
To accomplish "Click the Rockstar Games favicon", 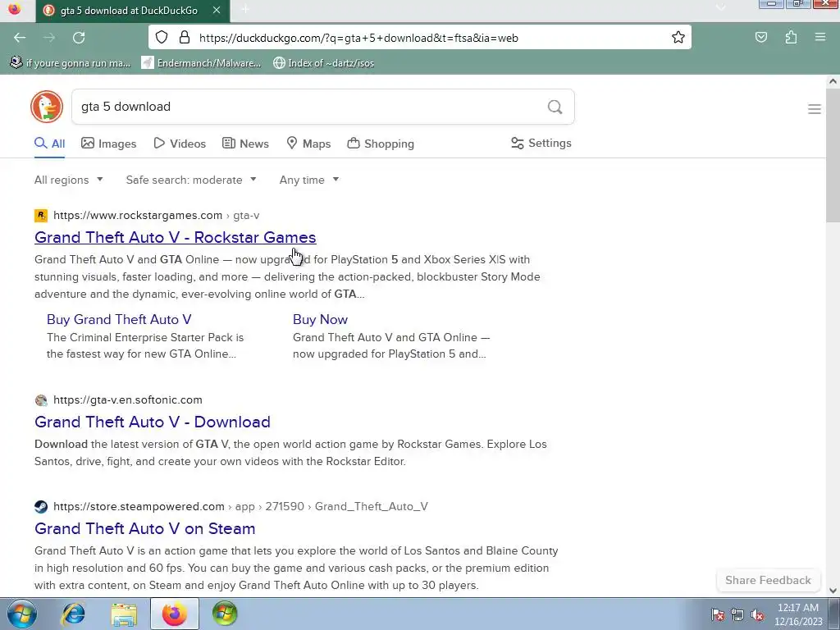I will [x=41, y=216].
